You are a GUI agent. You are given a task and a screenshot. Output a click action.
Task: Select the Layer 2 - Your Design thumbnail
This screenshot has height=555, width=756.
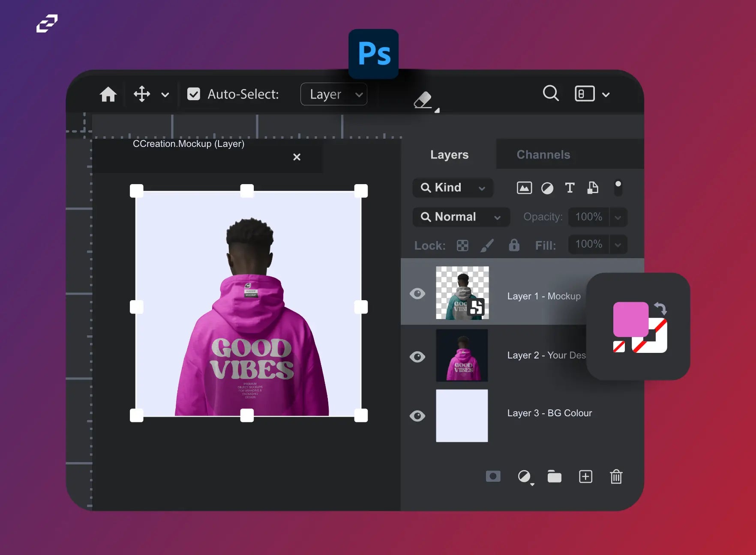(x=462, y=355)
